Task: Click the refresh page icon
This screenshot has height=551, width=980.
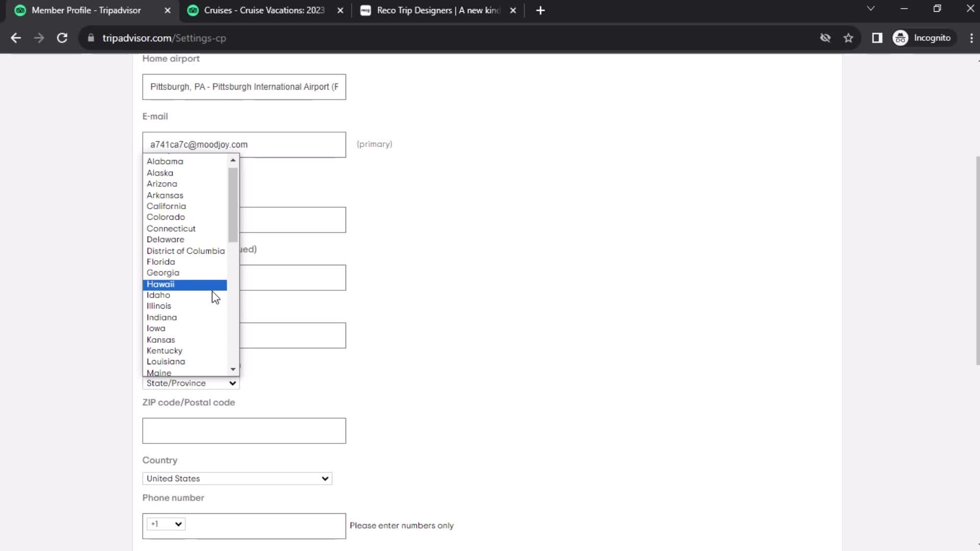Action: tap(61, 38)
